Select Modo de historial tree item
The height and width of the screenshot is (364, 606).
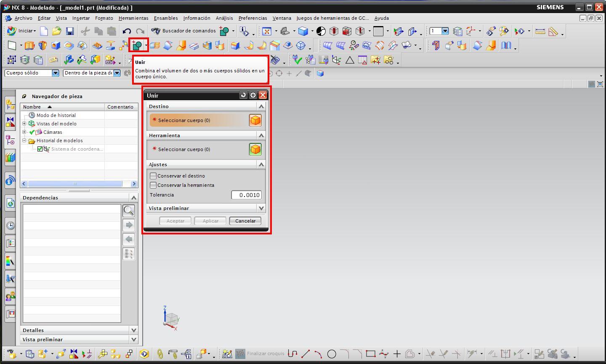click(x=56, y=115)
